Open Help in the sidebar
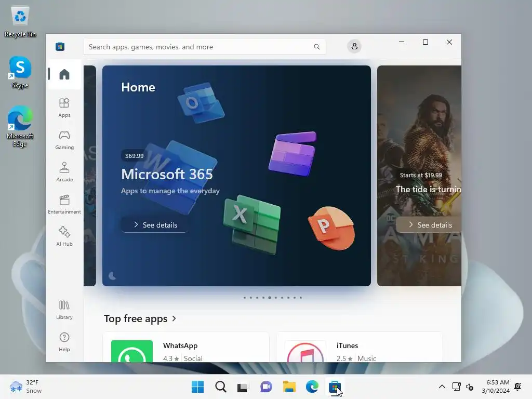 click(64, 342)
